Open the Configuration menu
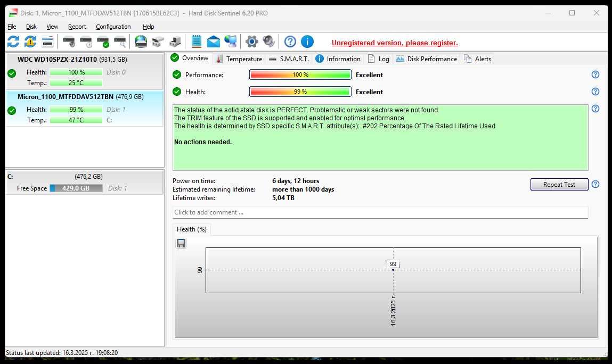Viewport: 612px width, 364px height. pos(113,27)
